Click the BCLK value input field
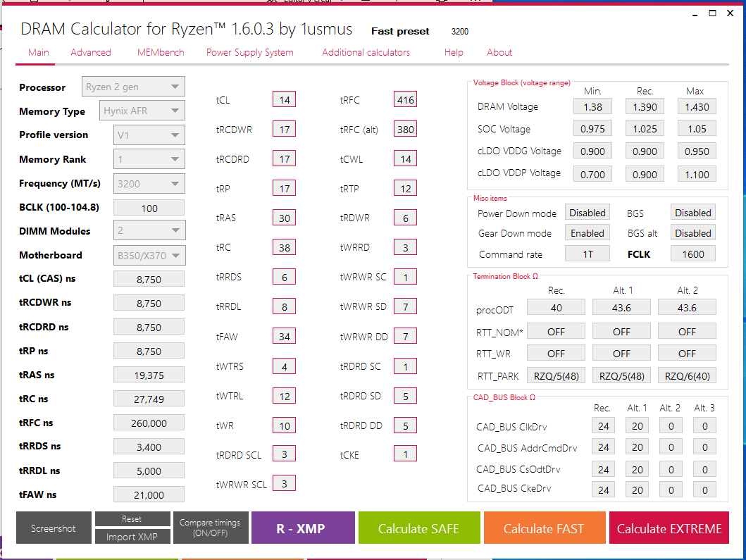Screen dimensions: 746x560 149,208
